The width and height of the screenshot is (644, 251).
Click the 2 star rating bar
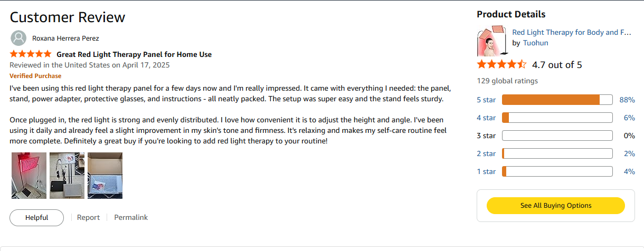pos(557,153)
